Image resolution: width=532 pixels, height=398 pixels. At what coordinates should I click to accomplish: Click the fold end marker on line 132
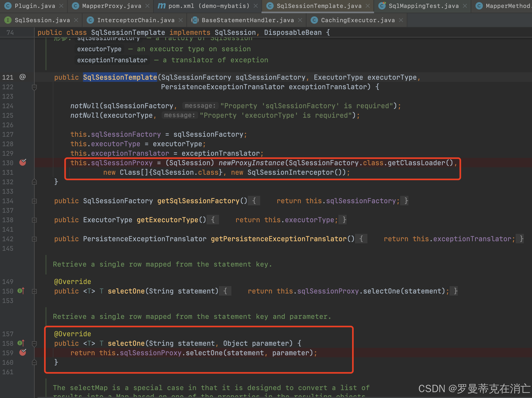coord(34,182)
